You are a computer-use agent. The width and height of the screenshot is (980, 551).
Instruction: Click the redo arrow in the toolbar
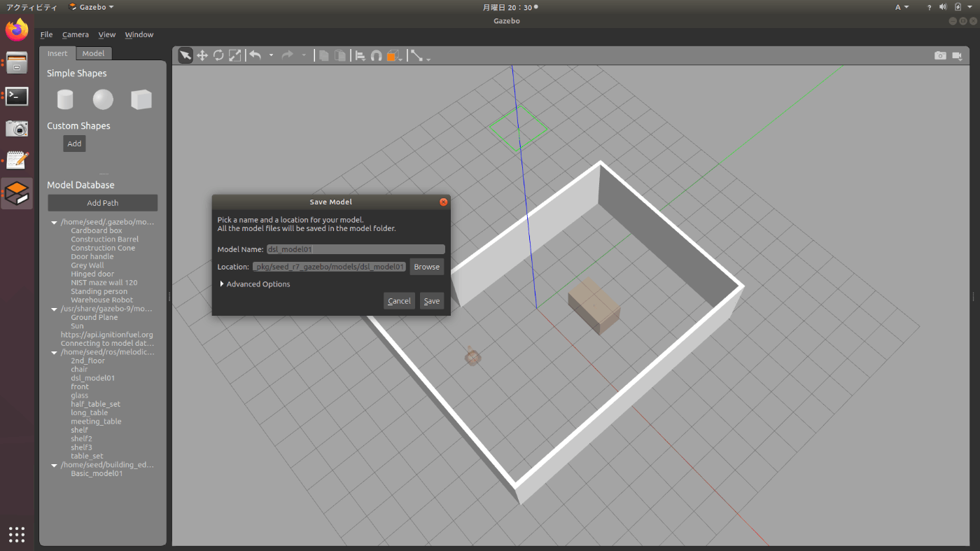288,55
